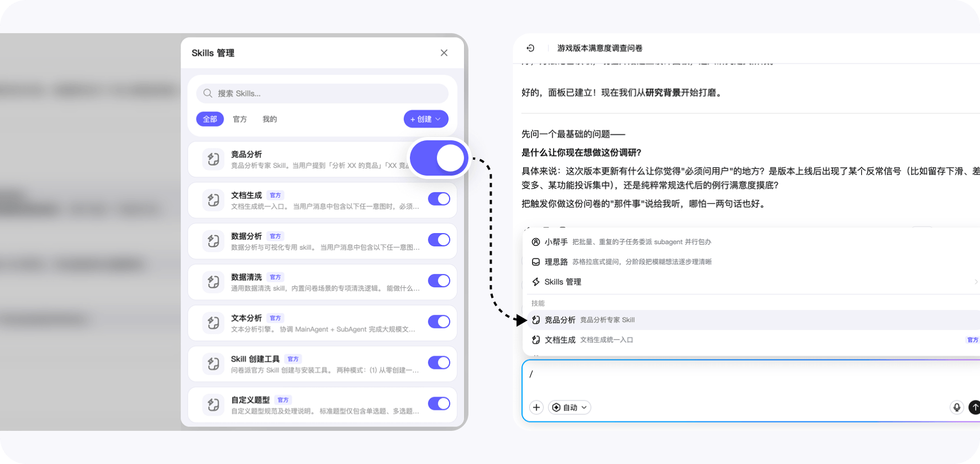The width and height of the screenshot is (980, 464).
Task: Open the 自动 mode dropdown in chat input
Action: point(570,407)
